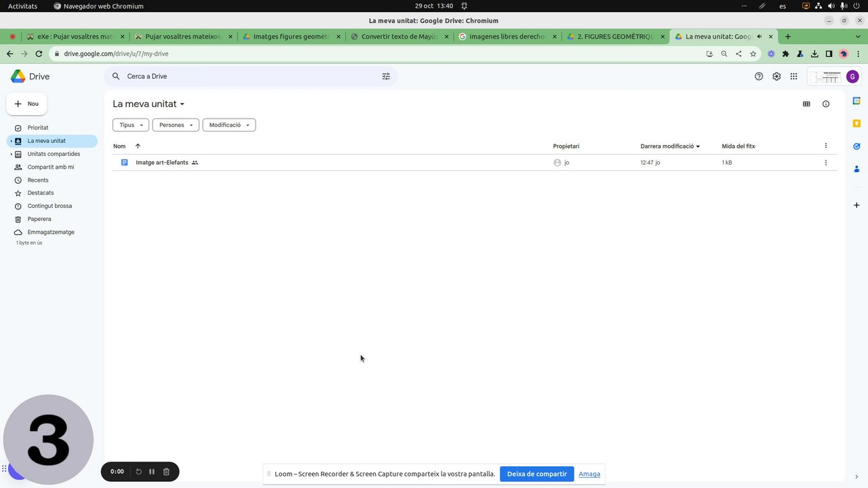Open Google Tasks side panel
868x488 pixels.
[x=856, y=146]
